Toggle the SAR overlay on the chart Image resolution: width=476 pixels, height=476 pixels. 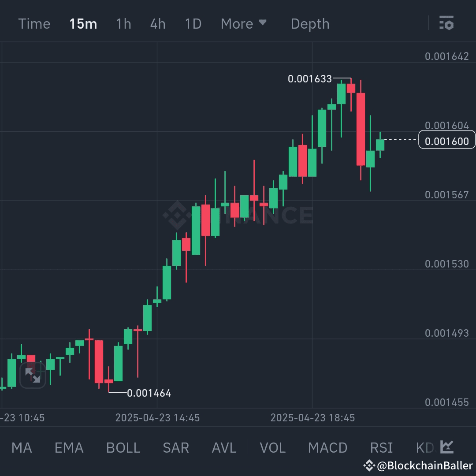point(175,447)
